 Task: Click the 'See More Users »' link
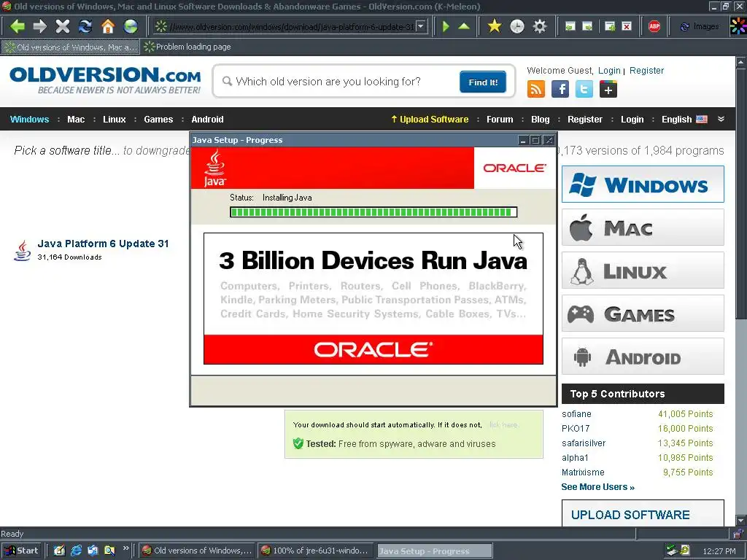click(598, 486)
